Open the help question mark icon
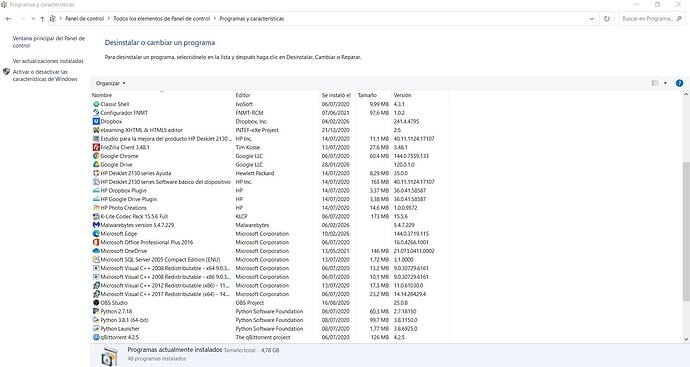This screenshot has width=690, height=367. point(679,83)
